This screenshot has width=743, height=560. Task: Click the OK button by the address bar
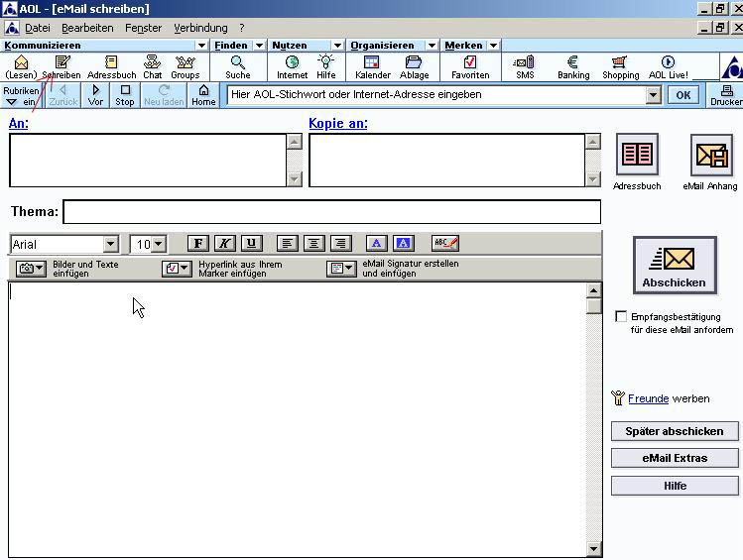coord(682,95)
